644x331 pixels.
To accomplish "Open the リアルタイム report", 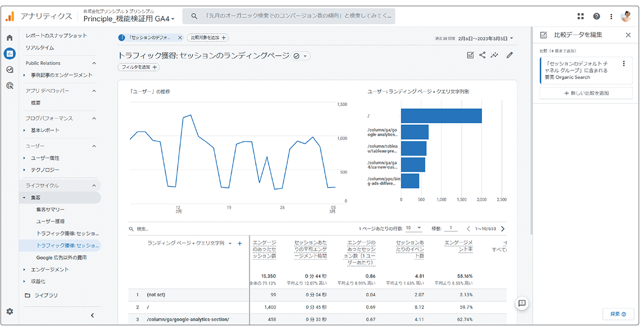I will coord(40,48).
